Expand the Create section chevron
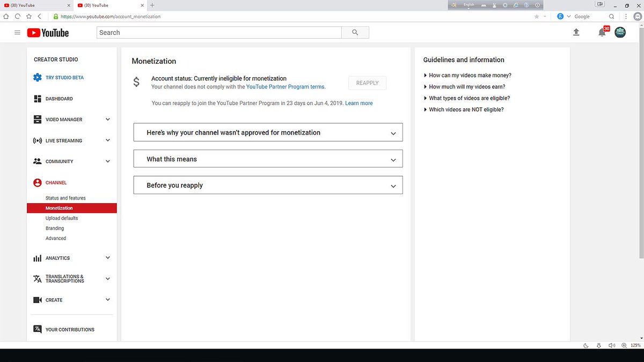 (x=107, y=300)
